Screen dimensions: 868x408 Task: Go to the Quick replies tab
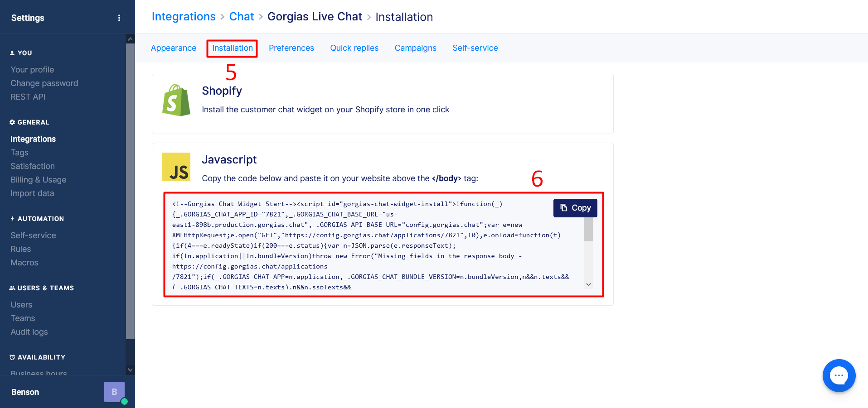click(x=354, y=48)
